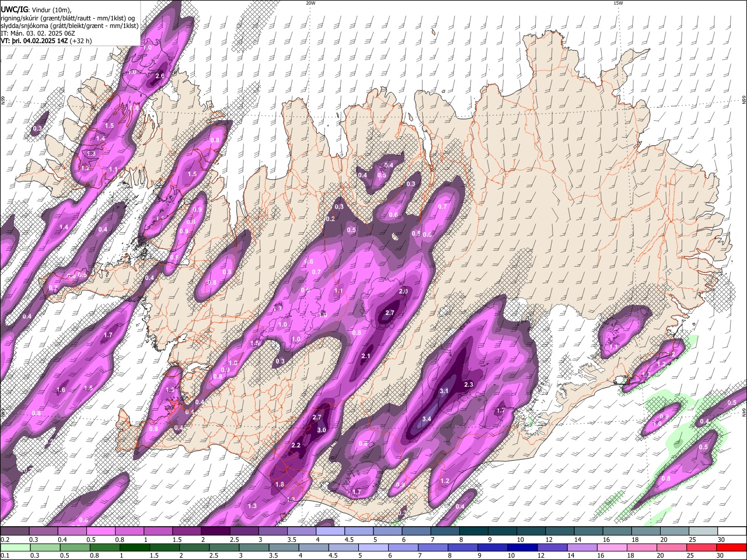Click the 2.6 value near the northwest corner
This screenshot has height=560, width=747.
[x=160, y=76]
